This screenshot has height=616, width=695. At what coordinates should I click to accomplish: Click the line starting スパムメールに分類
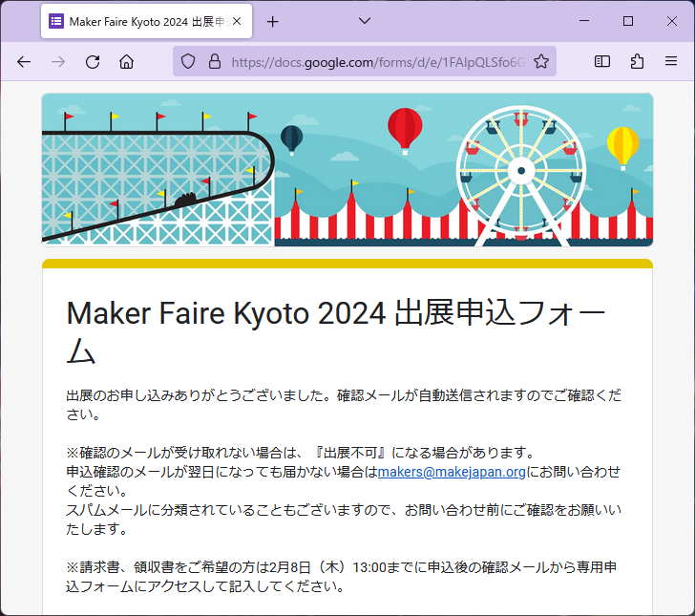344,520
